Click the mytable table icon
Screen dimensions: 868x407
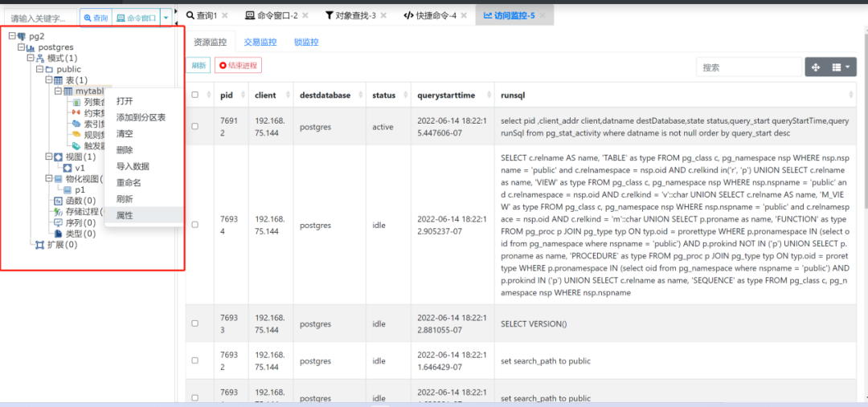(68, 92)
